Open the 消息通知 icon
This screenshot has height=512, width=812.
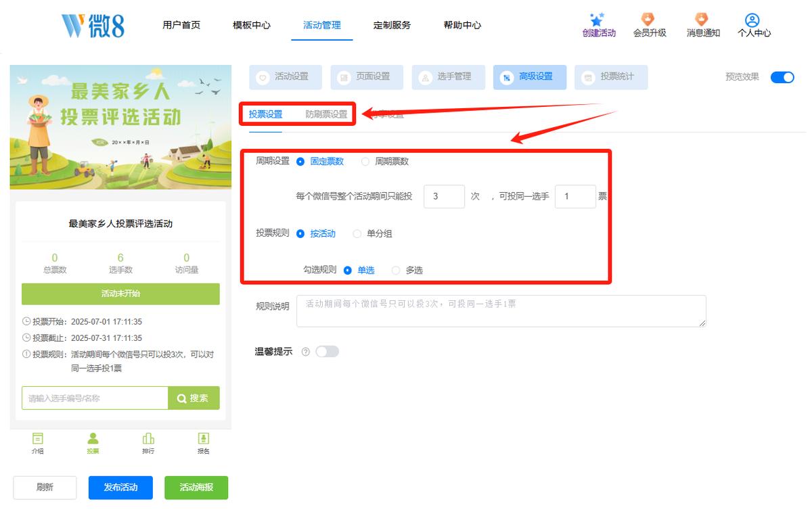click(x=702, y=20)
